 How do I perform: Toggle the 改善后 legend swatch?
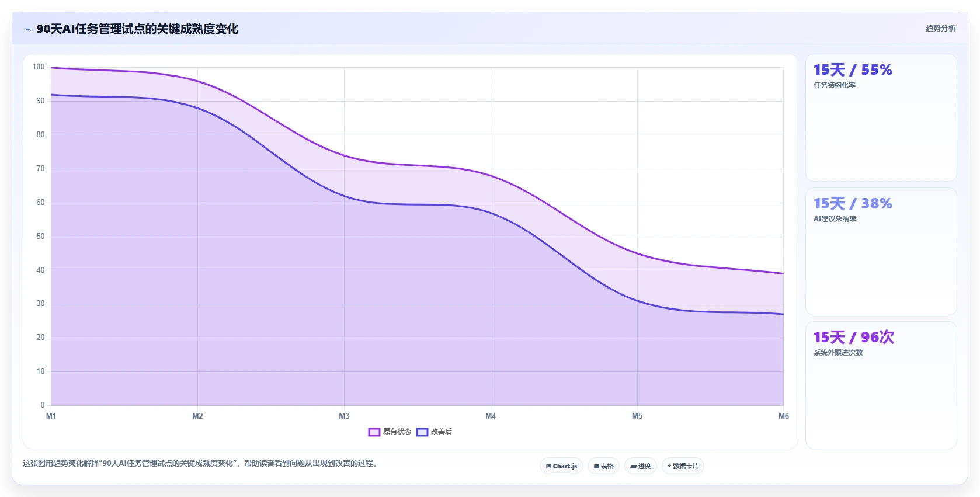tap(422, 432)
